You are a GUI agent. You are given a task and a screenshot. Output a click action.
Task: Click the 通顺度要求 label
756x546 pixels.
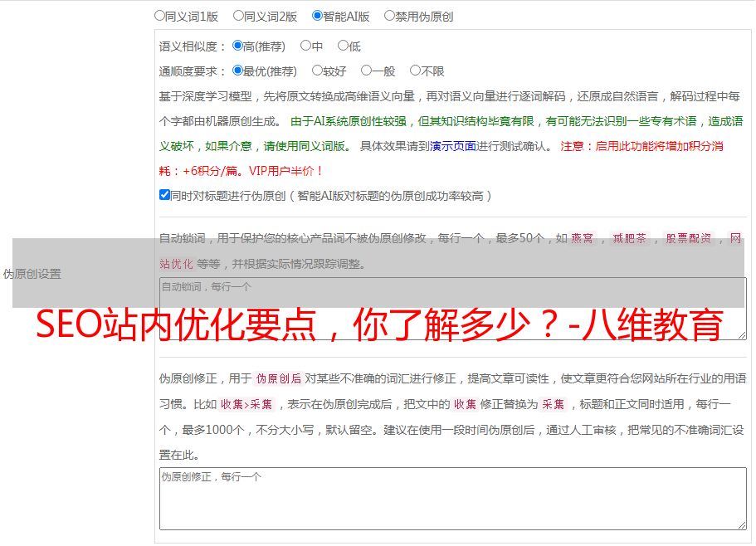click(x=193, y=72)
